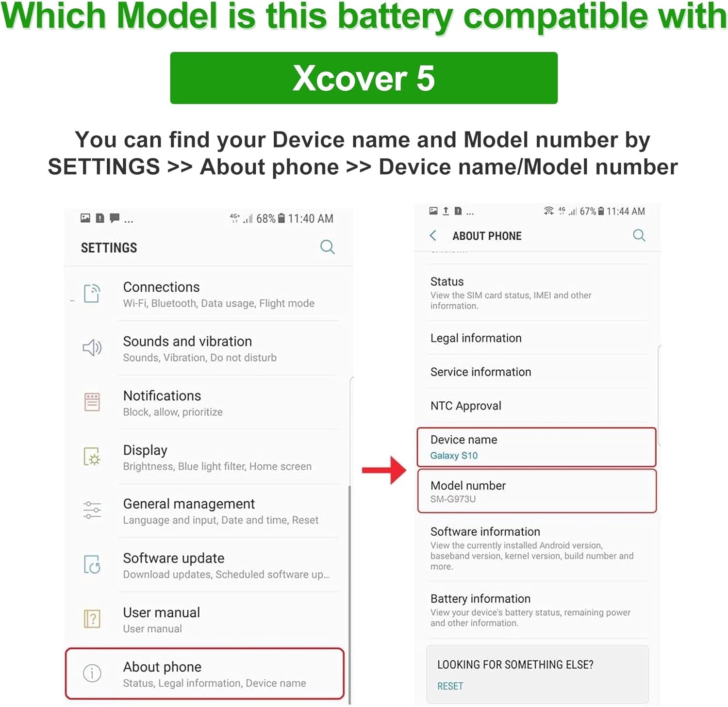Screen dimensions: 728x707
Task: Tap the back arrow beside ABOUT PHONE
Action: pos(433,236)
